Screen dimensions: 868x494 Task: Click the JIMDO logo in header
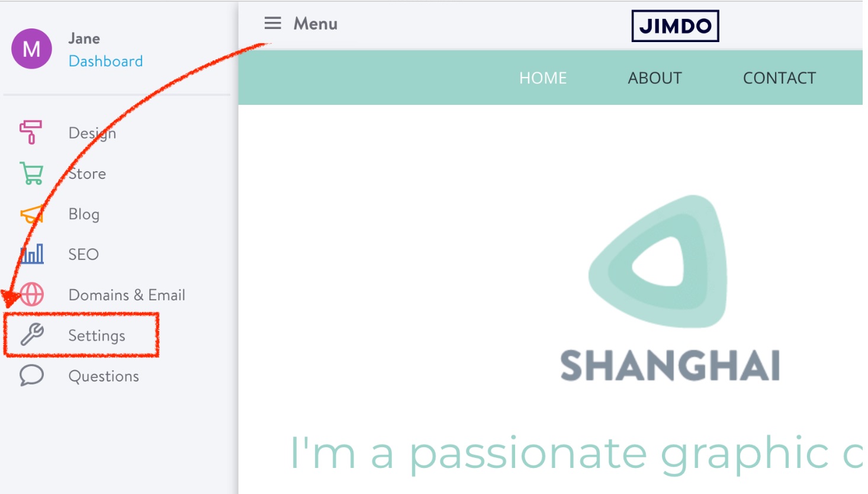pos(675,26)
